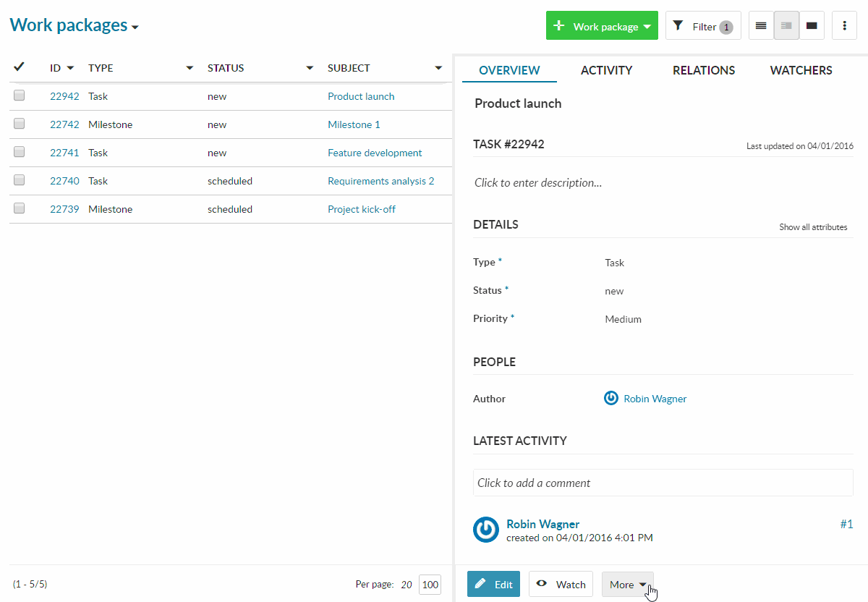Check the checkbox for task 22942
The image size is (868, 602).
[x=19, y=94]
